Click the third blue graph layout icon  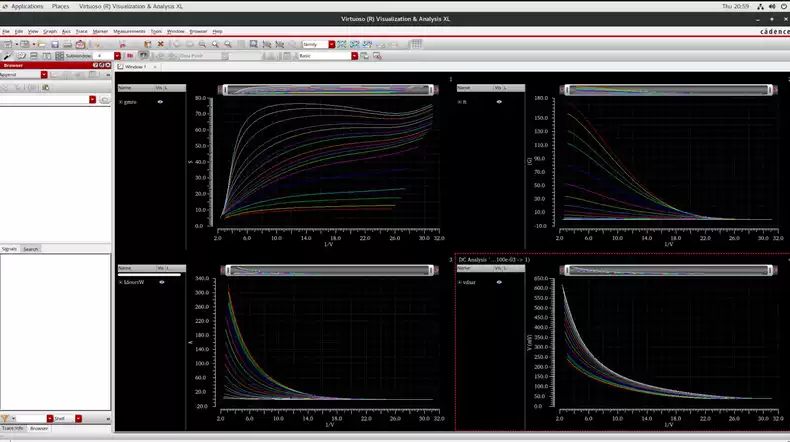(367, 44)
